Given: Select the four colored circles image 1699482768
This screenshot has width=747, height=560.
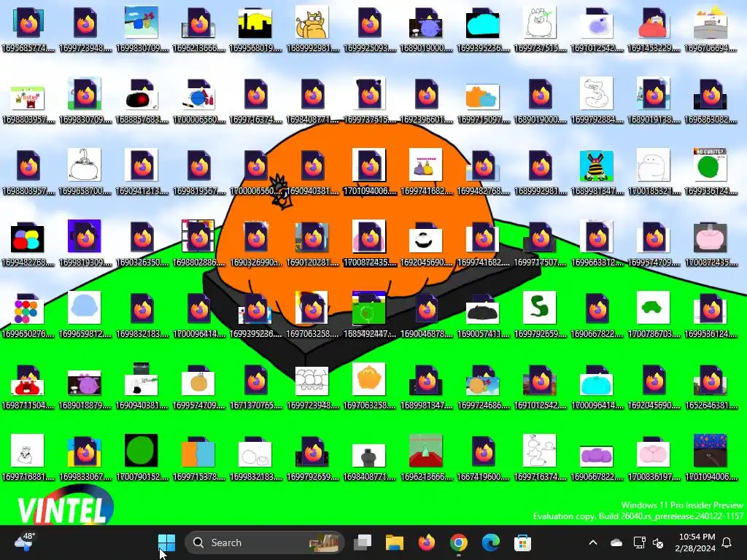Looking at the screenshot, I should click(x=28, y=244).
